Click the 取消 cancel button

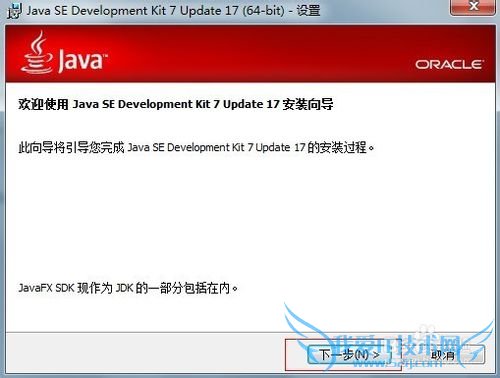click(x=443, y=355)
